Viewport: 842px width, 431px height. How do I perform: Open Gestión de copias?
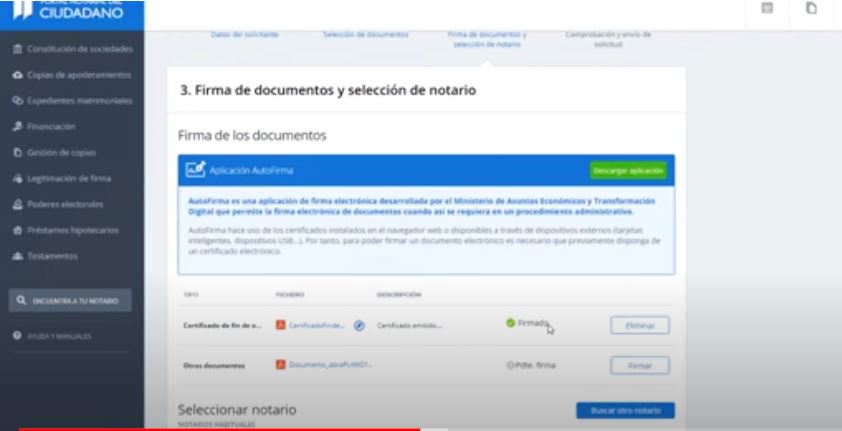pyautogui.click(x=60, y=153)
